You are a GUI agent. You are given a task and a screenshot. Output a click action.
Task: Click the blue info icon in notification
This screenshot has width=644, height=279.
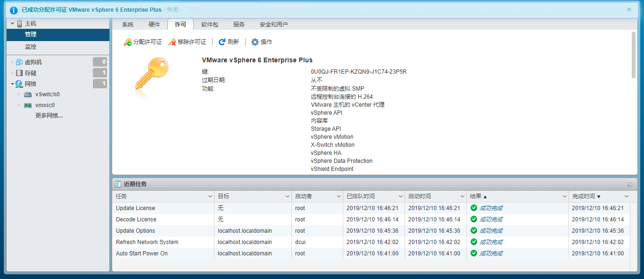click(14, 10)
